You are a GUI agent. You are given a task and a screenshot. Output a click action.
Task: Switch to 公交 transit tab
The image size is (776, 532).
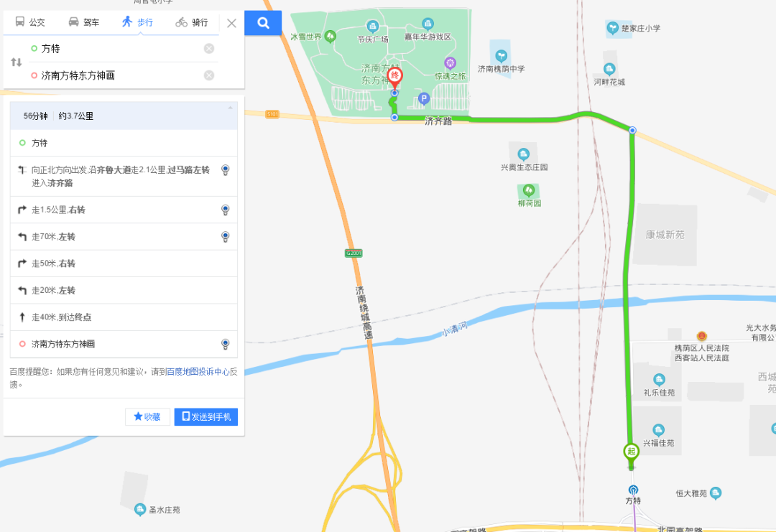[x=29, y=22]
